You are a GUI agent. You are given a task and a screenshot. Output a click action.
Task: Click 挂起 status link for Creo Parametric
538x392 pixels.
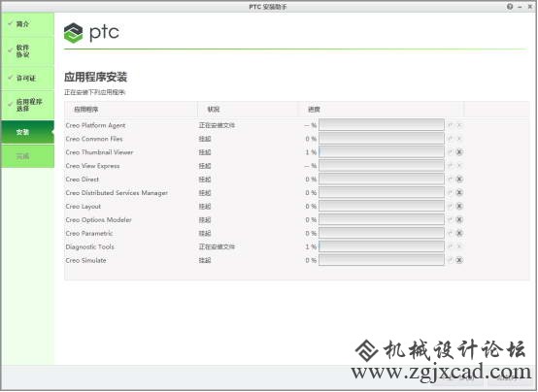[x=205, y=234]
